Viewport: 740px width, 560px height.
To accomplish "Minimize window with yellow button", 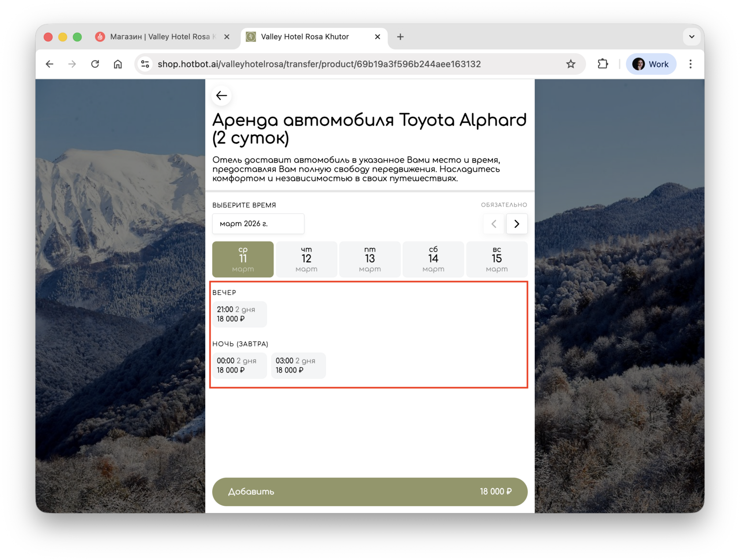I will coord(63,37).
